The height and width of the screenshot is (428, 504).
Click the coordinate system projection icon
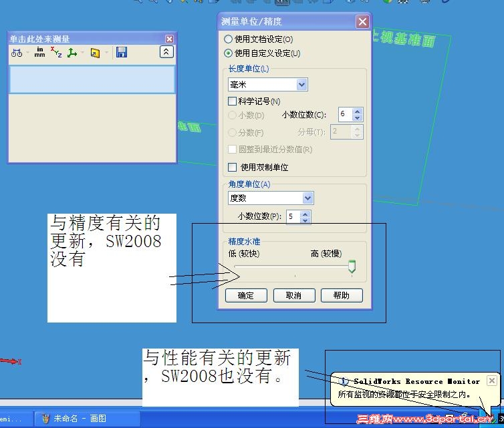[x=72, y=53]
